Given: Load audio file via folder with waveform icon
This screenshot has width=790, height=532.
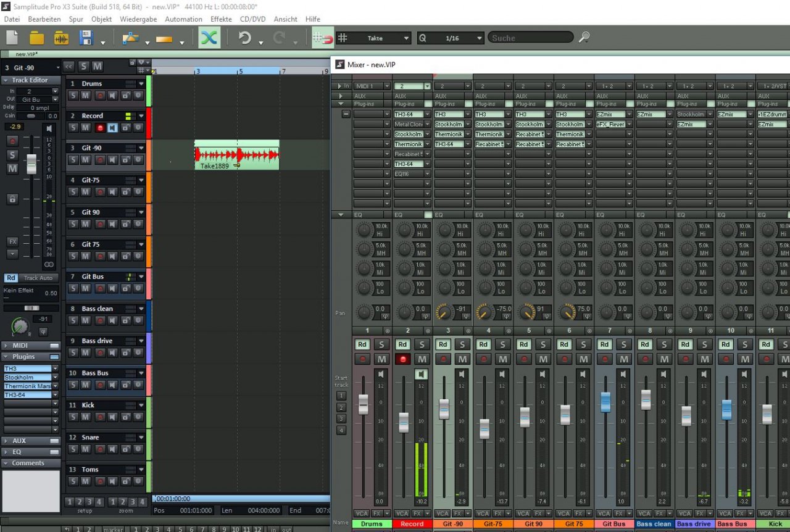Looking at the screenshot, I should 61,38.
